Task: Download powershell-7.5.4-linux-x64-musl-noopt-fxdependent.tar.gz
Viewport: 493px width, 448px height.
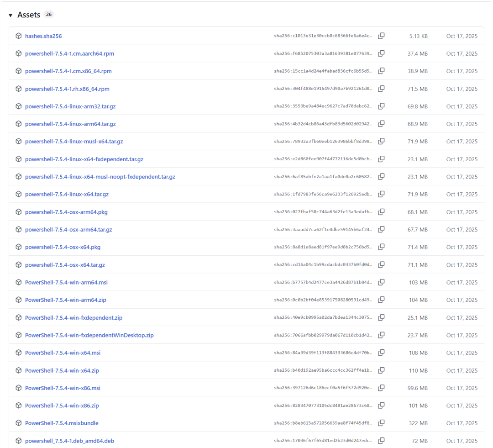Action: [100, 177]
